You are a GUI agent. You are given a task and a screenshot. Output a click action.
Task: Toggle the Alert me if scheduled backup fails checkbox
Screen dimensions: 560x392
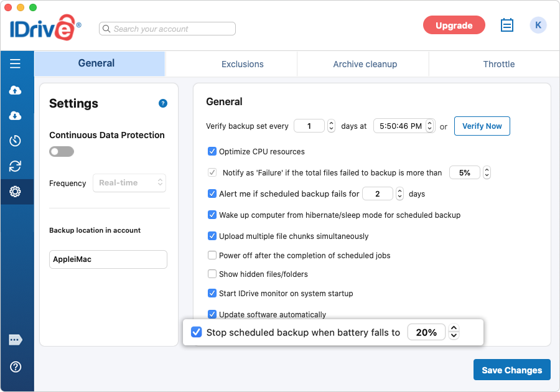212,194
